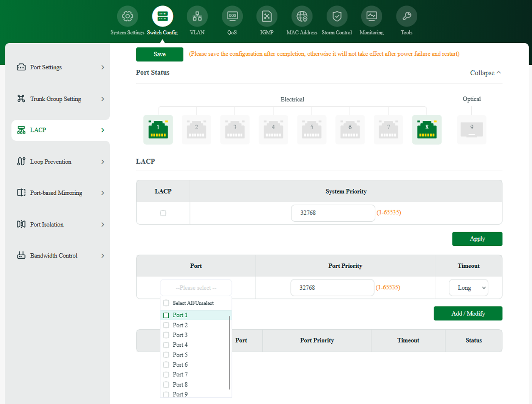Enable the LACP checkbox

coord(163,213)
